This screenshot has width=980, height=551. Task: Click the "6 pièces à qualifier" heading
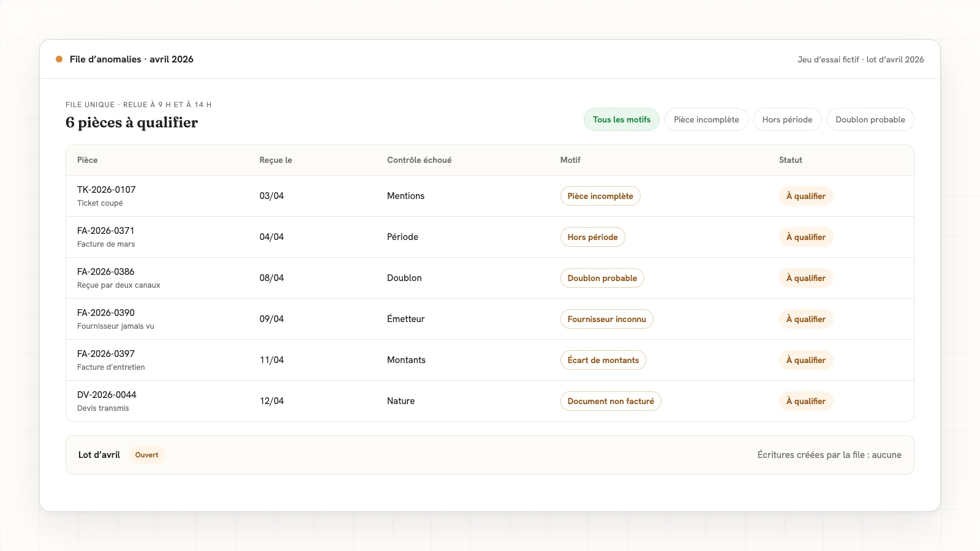tap(132, 122)
